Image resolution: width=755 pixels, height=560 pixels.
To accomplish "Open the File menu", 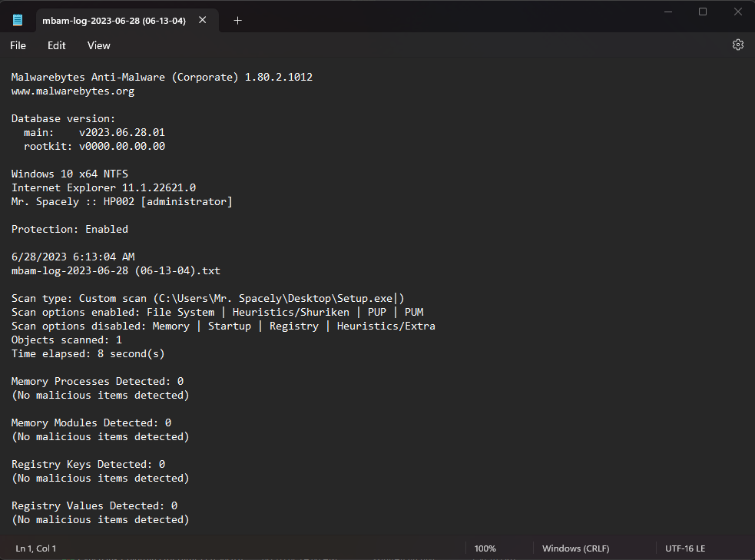I will [x=18, y=45].
